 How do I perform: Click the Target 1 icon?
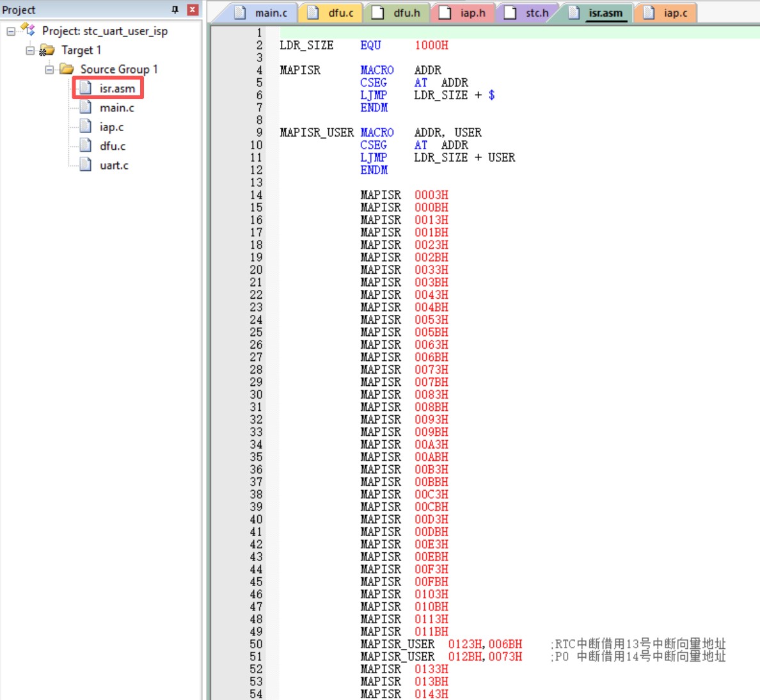(47, 50)
